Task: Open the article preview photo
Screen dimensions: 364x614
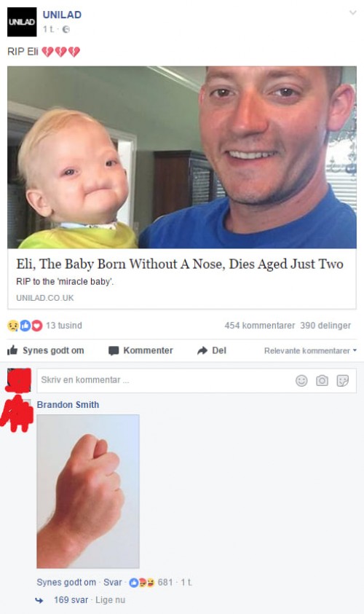Action: pyautogui.click(x=182, y=157)
